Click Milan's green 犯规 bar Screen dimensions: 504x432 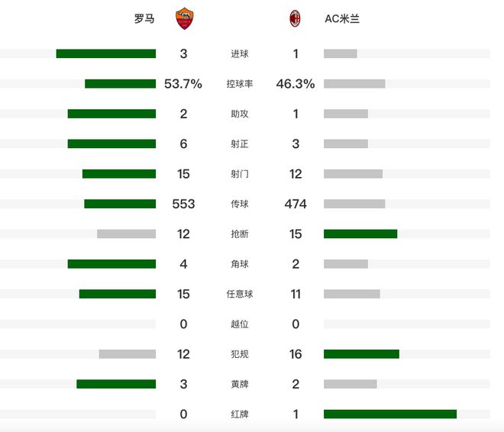[x=361, y=353]
